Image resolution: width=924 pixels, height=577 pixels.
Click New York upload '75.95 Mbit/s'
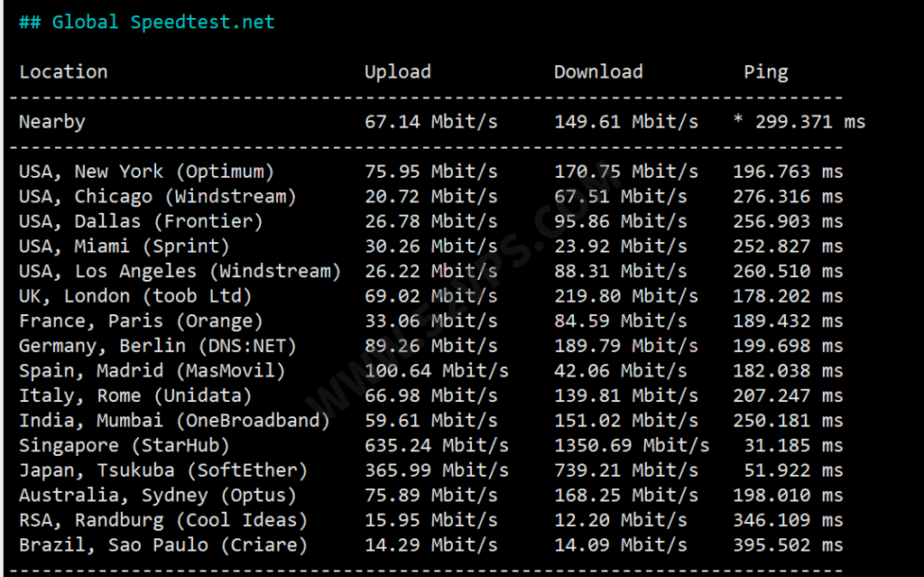point(430,171)
